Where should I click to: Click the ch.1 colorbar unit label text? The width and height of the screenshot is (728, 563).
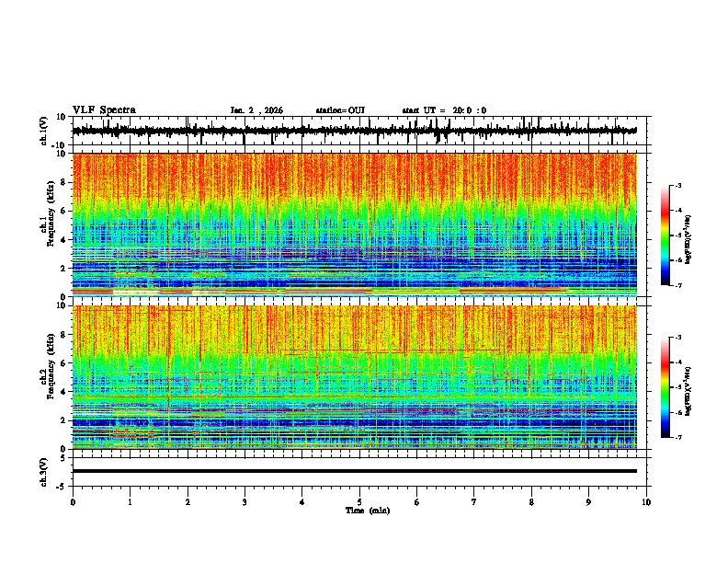pos(688,239)
